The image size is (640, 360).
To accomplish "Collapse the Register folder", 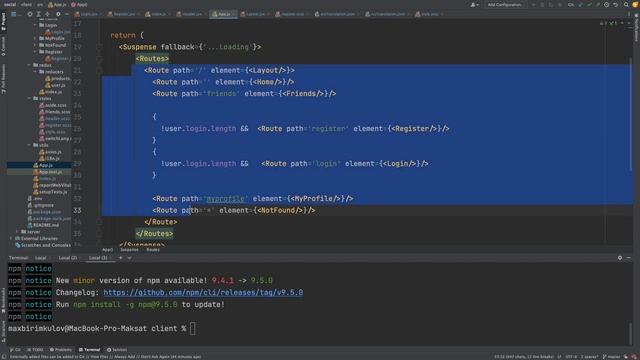I will click(x=35, y=52).
